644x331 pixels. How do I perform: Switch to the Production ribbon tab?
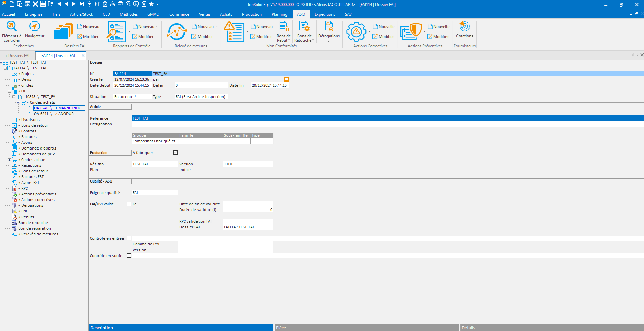(251, 14)
